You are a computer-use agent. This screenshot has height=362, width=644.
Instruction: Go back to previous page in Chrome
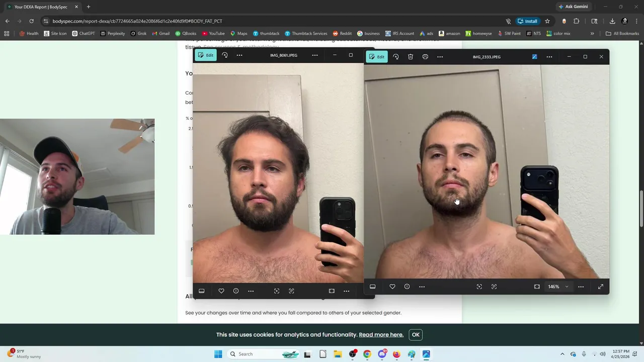coord(7,21)
